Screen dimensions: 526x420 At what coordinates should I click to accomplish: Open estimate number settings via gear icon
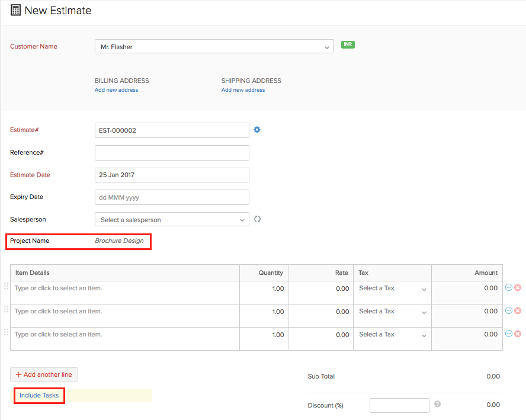click(x=257, y=130)
